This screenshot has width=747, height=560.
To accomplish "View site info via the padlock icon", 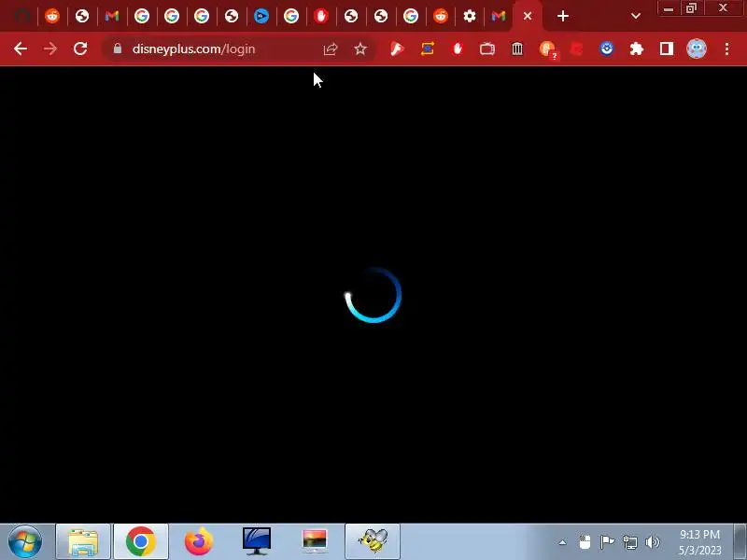I will coord(118,49).
